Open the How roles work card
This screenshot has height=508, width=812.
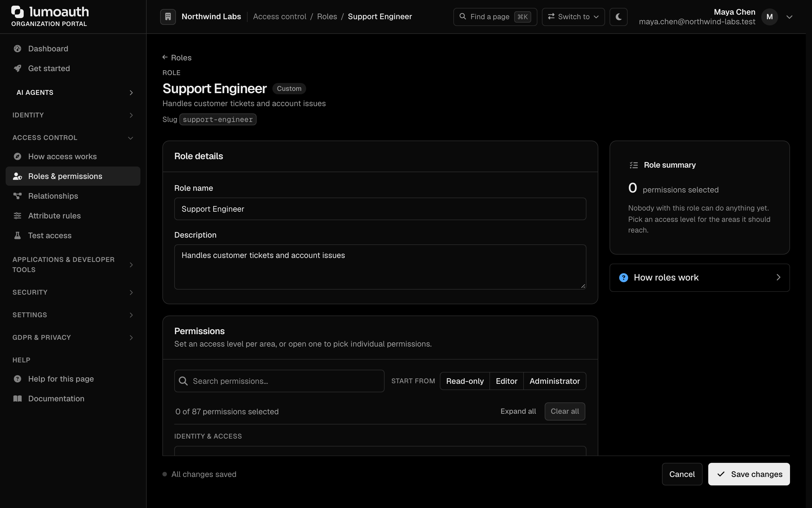click(700, 277)
